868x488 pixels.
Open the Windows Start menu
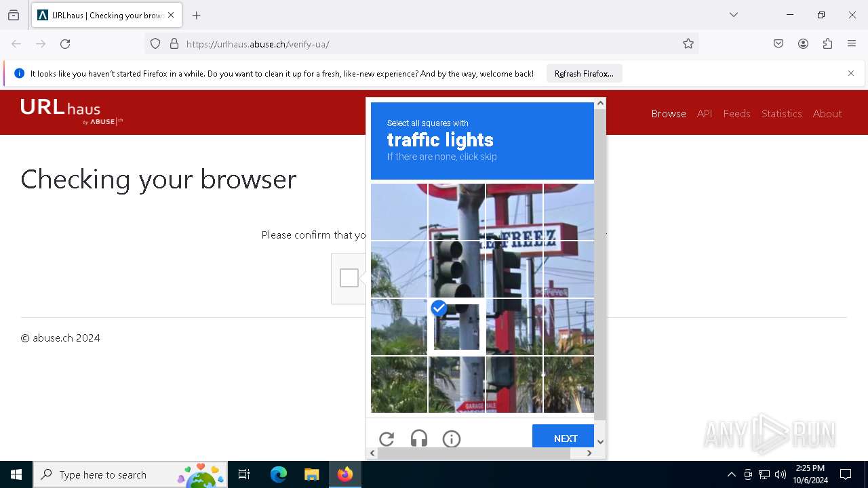point(16,474)
